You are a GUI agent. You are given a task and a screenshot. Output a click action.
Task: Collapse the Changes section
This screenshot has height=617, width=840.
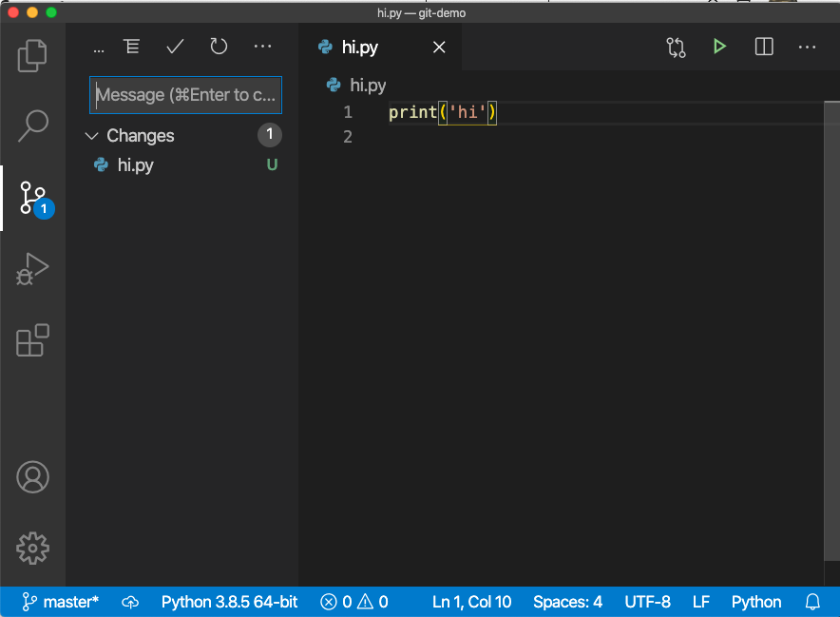click(92, 136)
